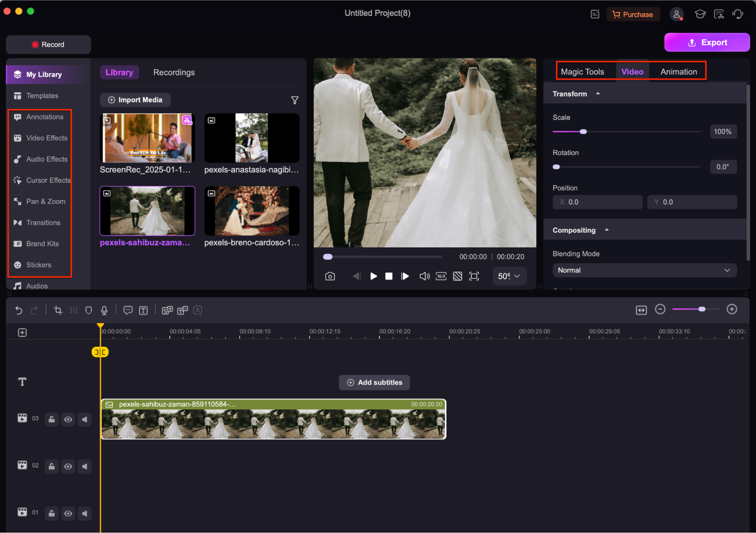Open the aspect ratio 16:9 icon
756x533 pixels.
(441, 277)
